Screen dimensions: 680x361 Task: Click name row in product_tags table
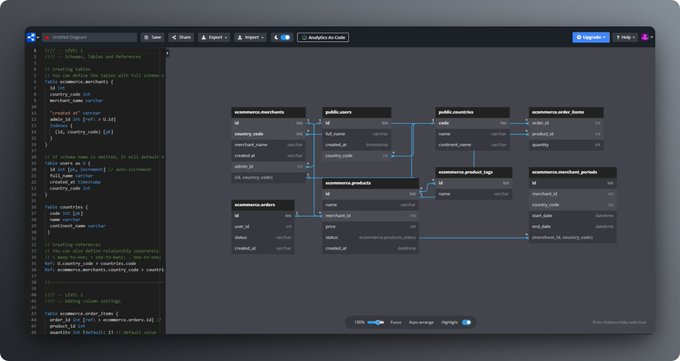tap(474, 194)
